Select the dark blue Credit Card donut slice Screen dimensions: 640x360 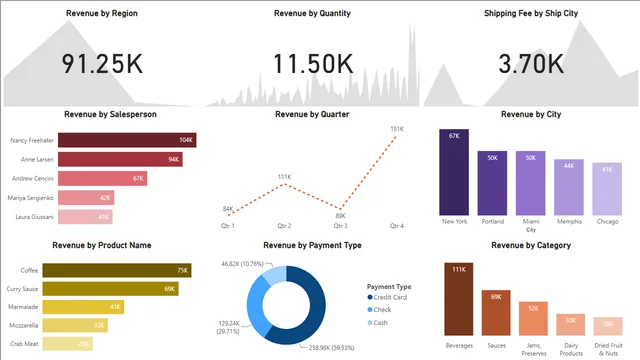[316, 314]
